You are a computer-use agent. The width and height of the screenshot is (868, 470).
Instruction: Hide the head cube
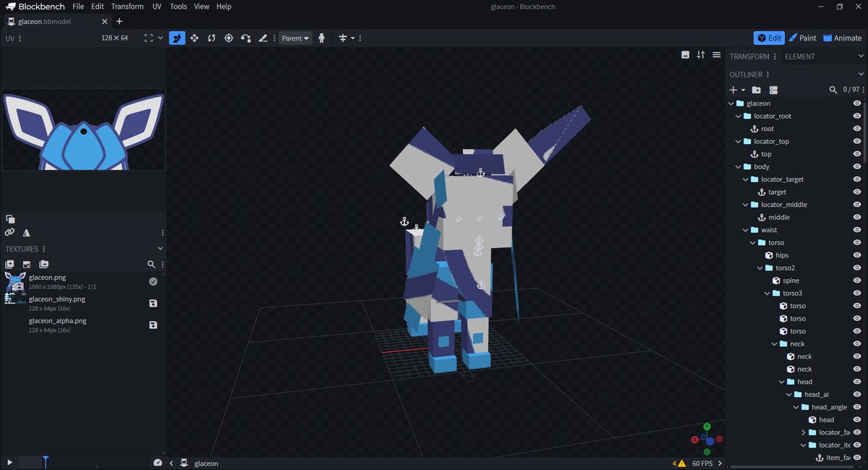[x=857, y=419]
